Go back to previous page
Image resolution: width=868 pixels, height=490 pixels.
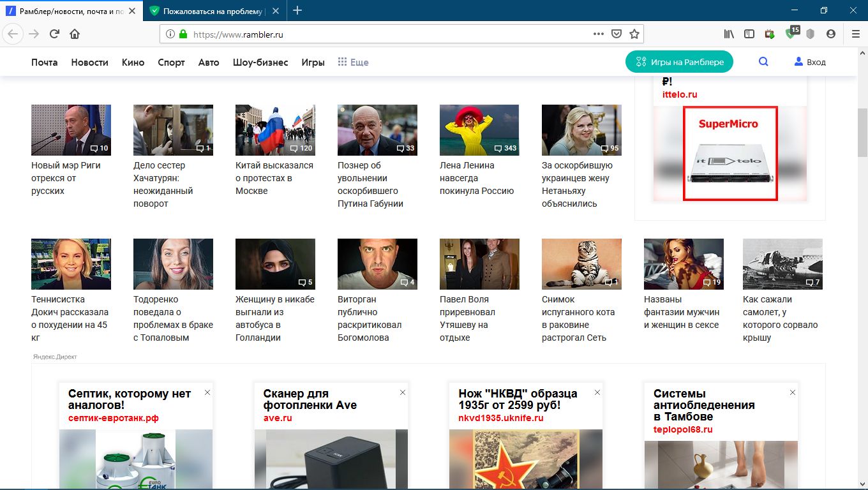(14, 34)
